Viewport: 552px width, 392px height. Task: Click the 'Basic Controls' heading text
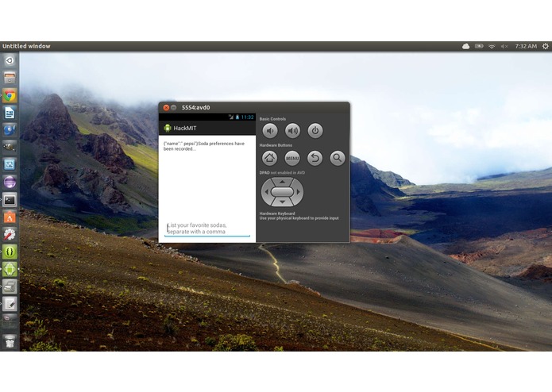click(x=272, y=119)
